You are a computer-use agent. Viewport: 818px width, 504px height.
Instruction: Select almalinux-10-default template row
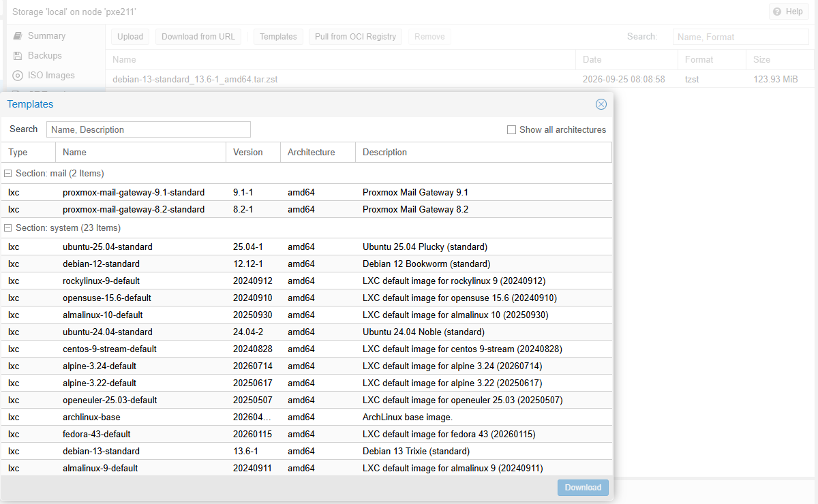[x=307, y=315]
